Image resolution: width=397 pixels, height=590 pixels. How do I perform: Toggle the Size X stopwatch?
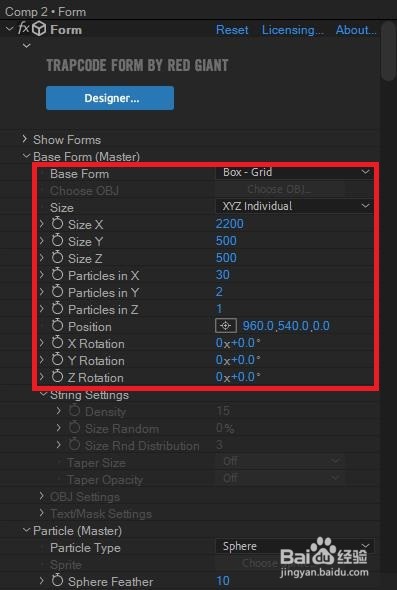pyautogui.click(x=57, y=224)
